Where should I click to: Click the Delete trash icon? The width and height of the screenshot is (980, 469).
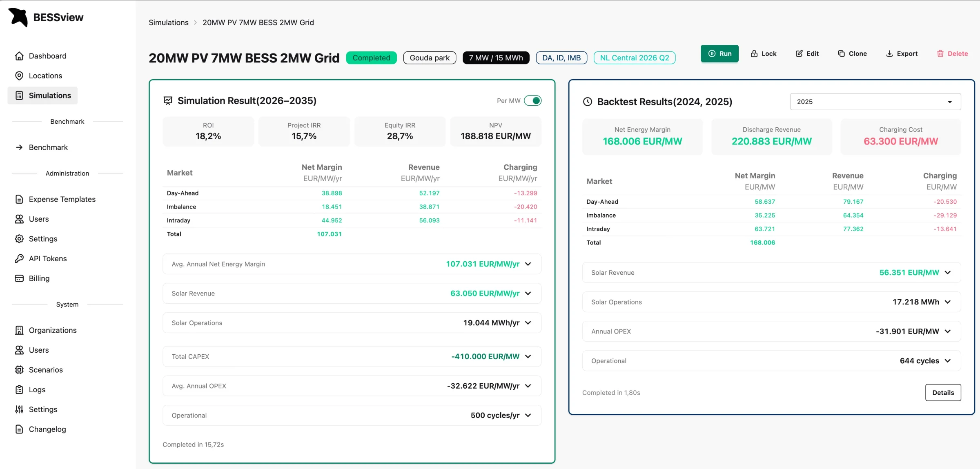tap(940, 53)
